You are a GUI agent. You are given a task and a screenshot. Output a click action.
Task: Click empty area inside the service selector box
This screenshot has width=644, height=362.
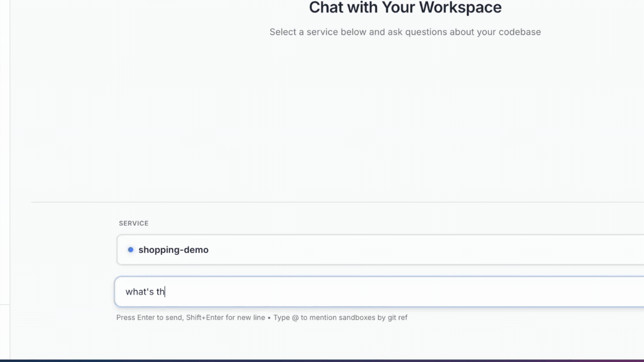[x=428, y=250]
